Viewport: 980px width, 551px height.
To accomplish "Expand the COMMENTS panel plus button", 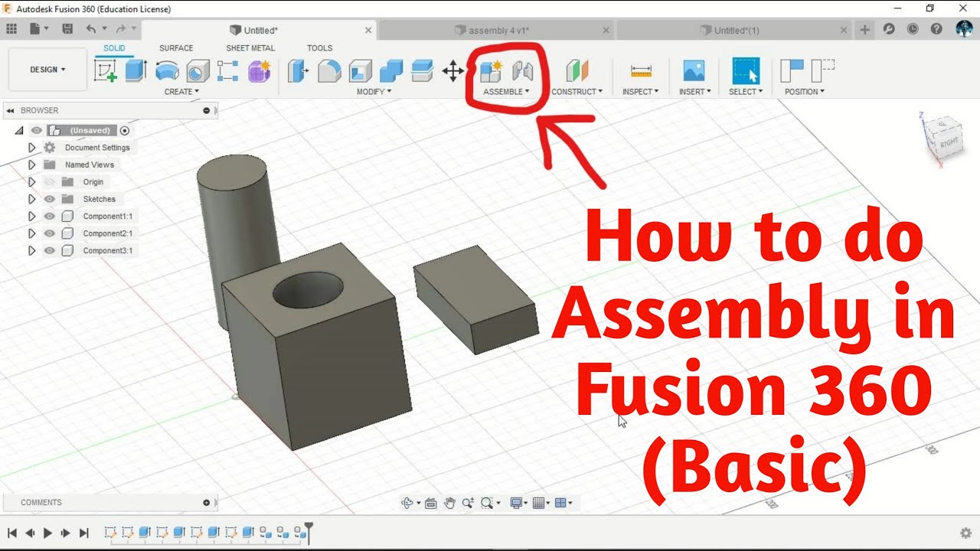I will click(207, 503).
